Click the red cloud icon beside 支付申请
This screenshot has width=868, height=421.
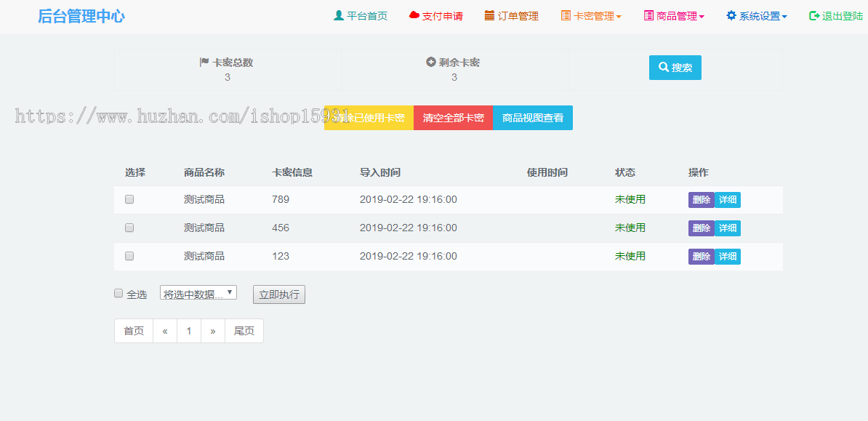[414, 15]
